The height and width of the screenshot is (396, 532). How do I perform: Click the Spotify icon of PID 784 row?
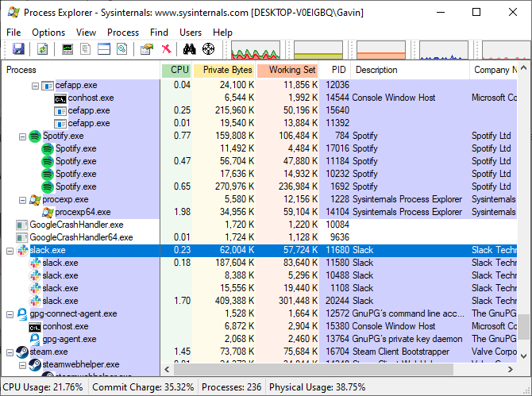(35, 136)
